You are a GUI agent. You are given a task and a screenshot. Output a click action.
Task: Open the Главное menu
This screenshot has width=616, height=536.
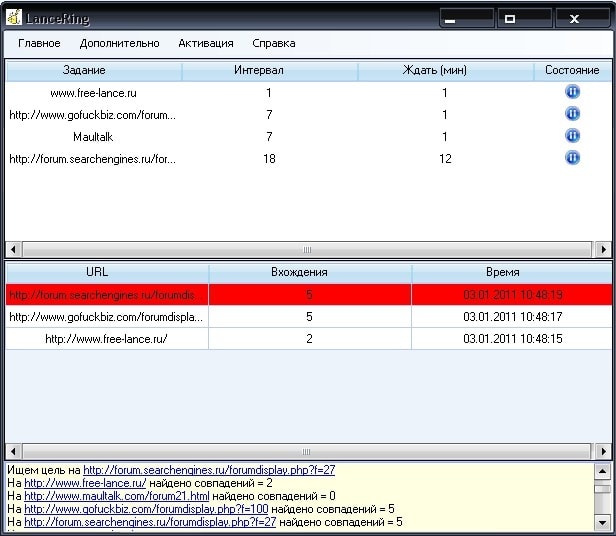click(x=39, y=43)
